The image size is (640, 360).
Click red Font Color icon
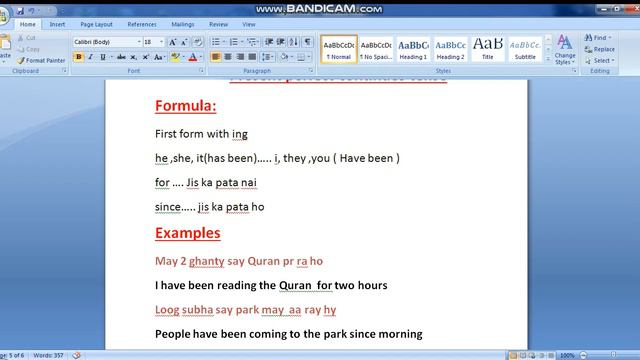[x=193, y=57]
